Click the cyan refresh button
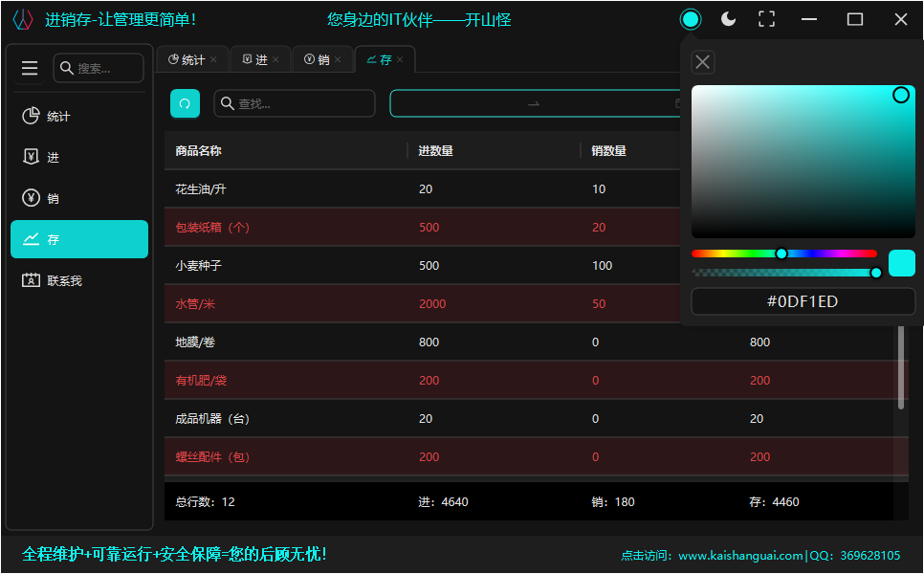Image resolution: width=924 pixels, height=574 pixels. (x=185, y=103)
